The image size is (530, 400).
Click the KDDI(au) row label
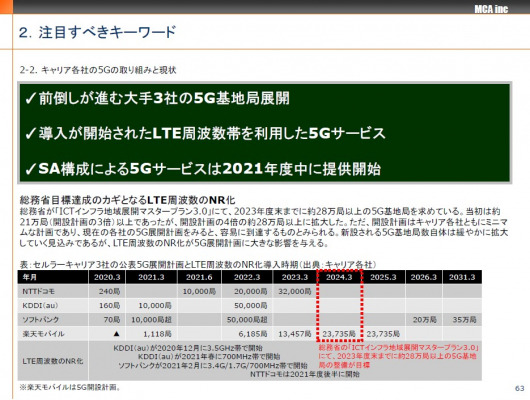click(40, 305)
